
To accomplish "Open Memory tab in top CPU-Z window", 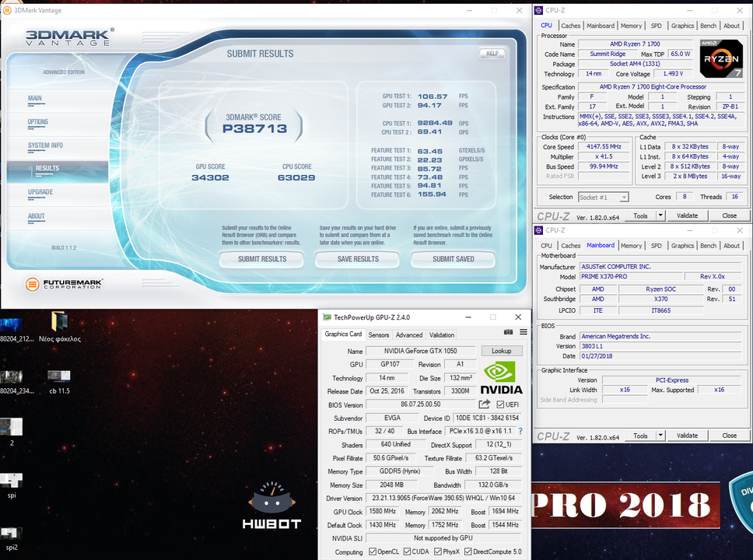I will pos(631,26).
